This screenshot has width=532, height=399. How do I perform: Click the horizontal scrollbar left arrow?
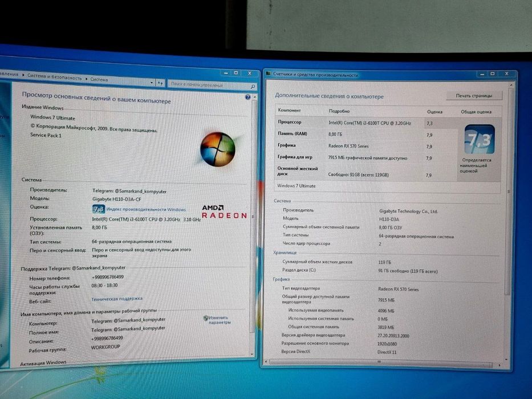pos(267,361)
